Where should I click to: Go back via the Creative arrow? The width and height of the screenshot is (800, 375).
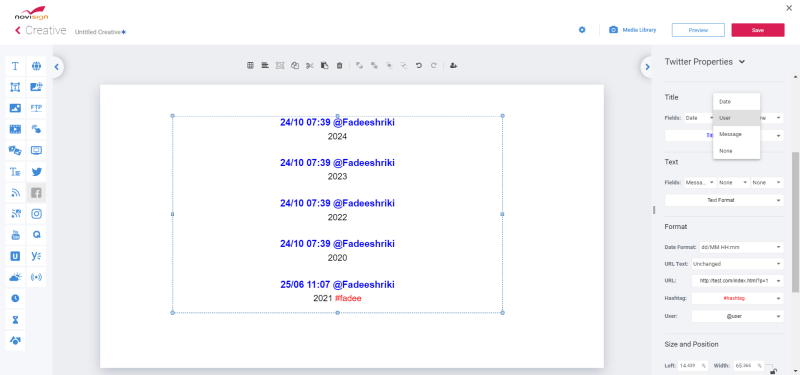(x=18, y=31)
